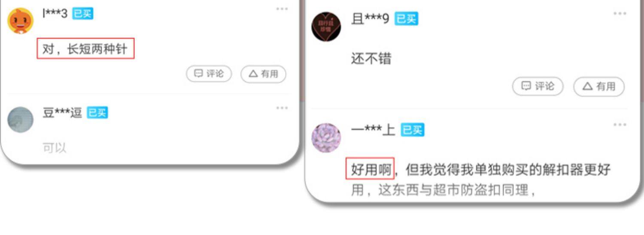Mark the 长短两种针 review as 有用

[263, 74]
